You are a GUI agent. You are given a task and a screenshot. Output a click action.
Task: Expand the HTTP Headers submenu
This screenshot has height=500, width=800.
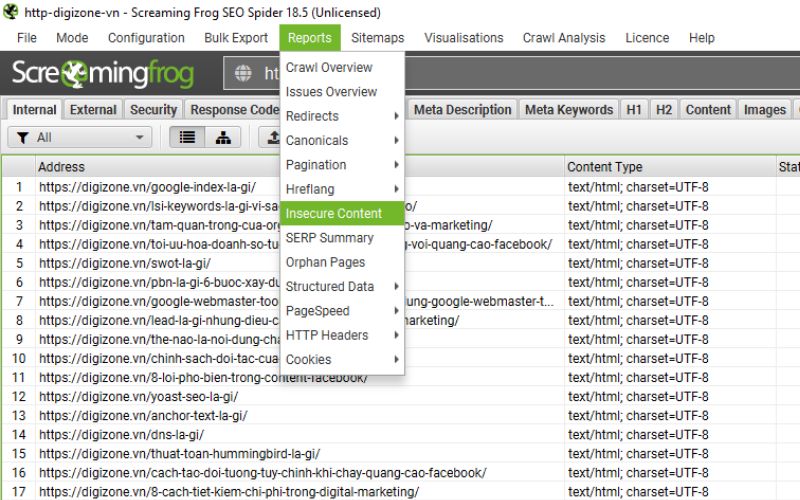(x=342, y=335)
